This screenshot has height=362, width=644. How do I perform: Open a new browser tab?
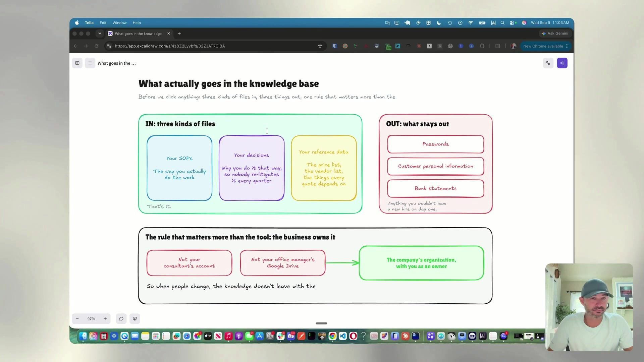pos(179,34)
